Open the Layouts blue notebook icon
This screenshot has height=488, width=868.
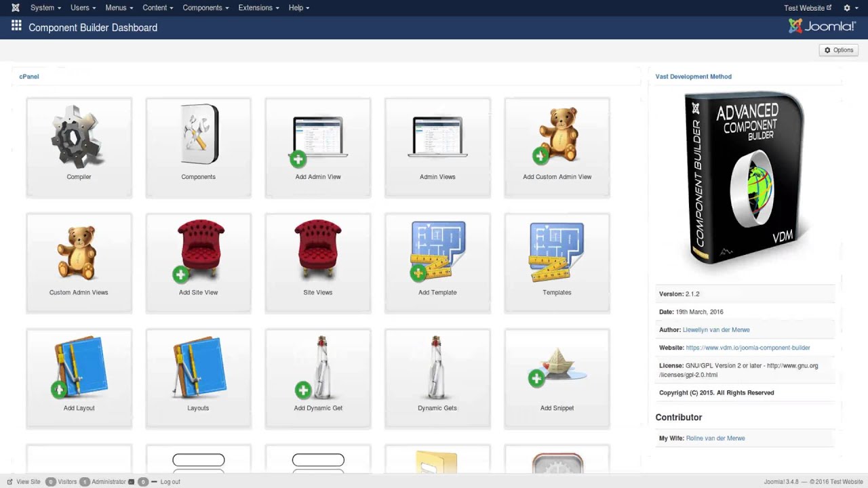tap(198, 367)
